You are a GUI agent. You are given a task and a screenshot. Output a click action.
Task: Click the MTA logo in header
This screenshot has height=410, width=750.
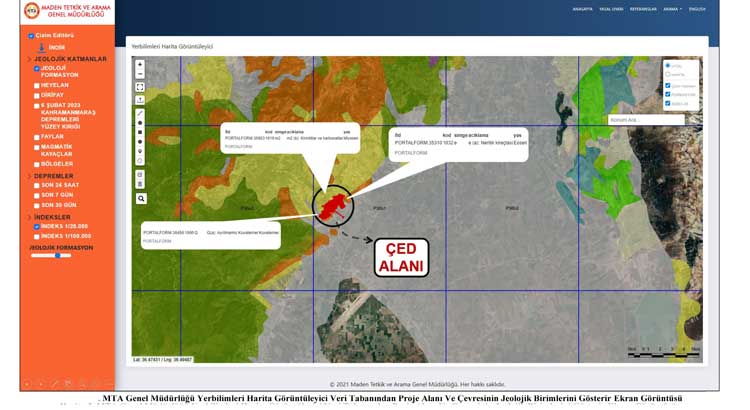pos(31,11)
